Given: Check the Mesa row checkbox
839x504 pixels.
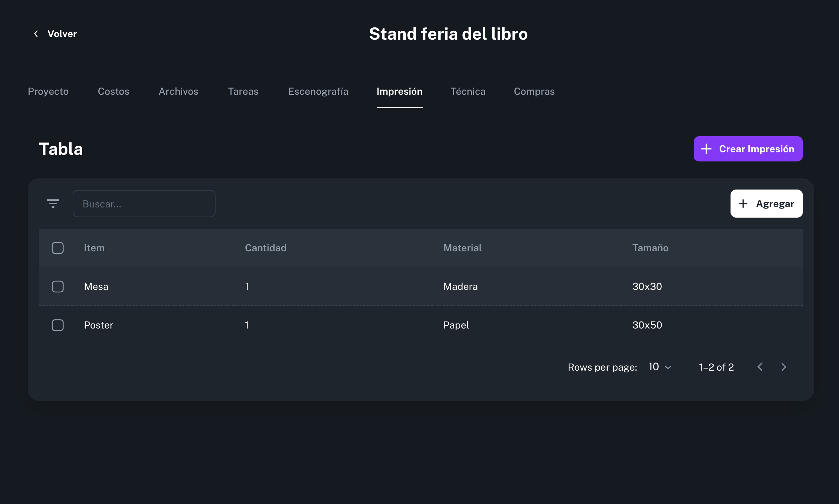Looking at the screenshot, I should click(58, 286).
